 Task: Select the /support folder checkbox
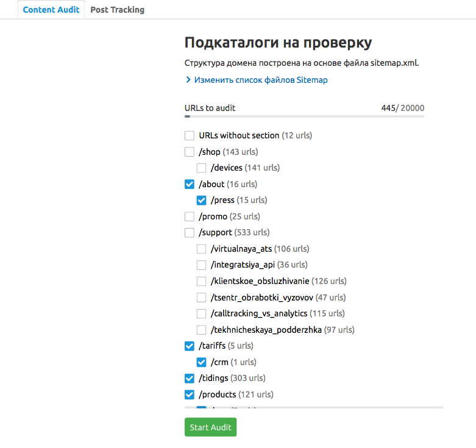pos(190,232)
